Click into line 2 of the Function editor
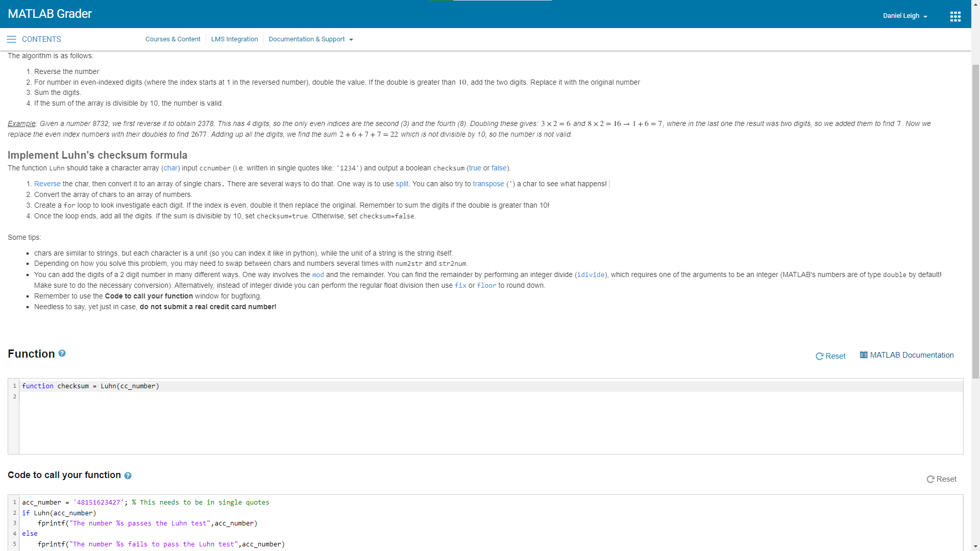 click(491, 396)
